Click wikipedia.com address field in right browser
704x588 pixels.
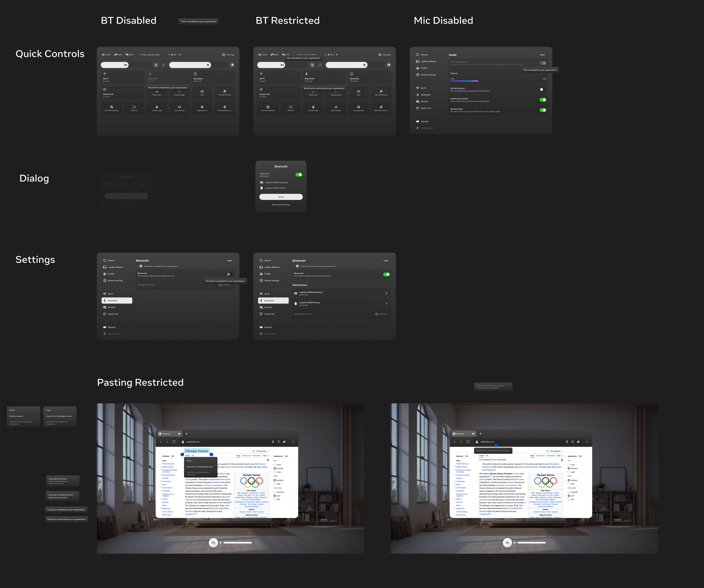(x=487, y=442)
